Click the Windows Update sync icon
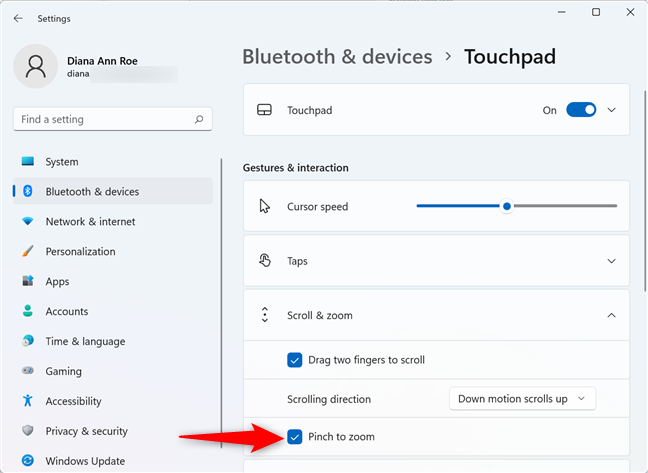The width and height of the screenshot is (648, 473). [x=28, y=460]
